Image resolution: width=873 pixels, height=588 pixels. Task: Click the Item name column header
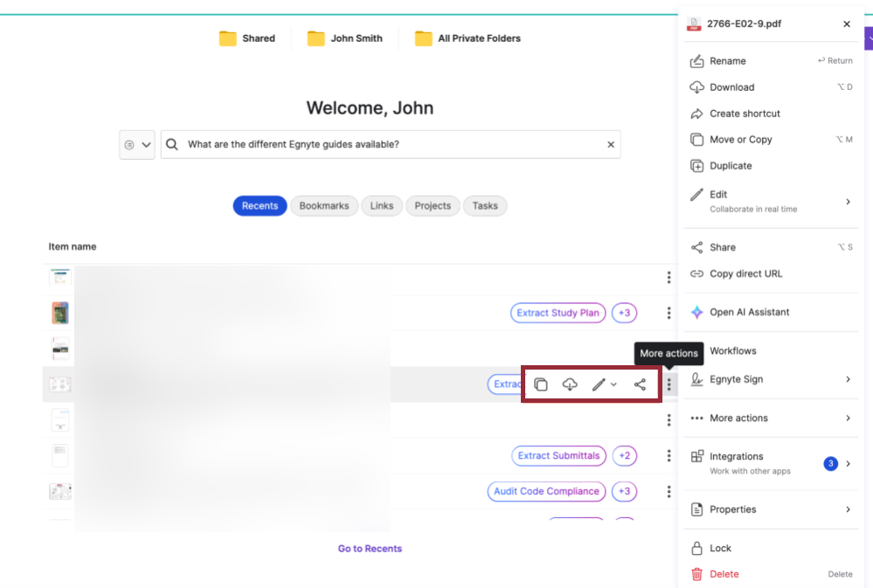[73, 246]
